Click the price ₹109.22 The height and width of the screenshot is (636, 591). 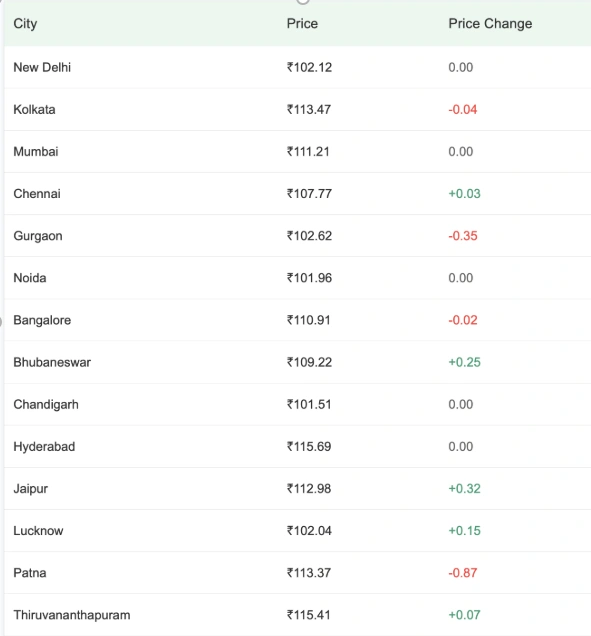[309, 362]
